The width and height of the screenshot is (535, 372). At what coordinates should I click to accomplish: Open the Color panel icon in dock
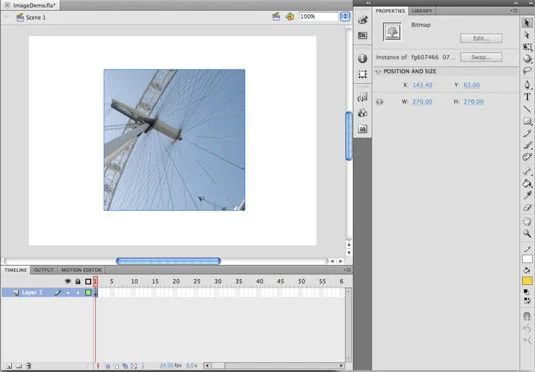pyautogui.click(x=362, y=20)
